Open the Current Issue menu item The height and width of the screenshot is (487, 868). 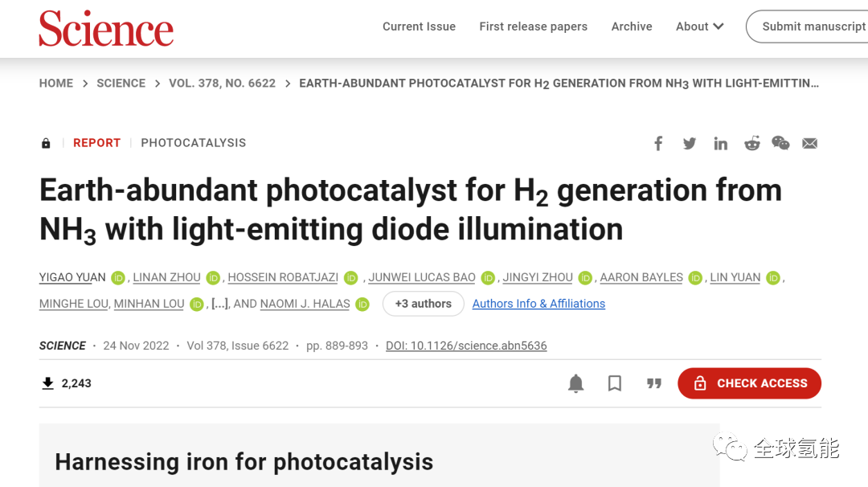click(419, 27)
